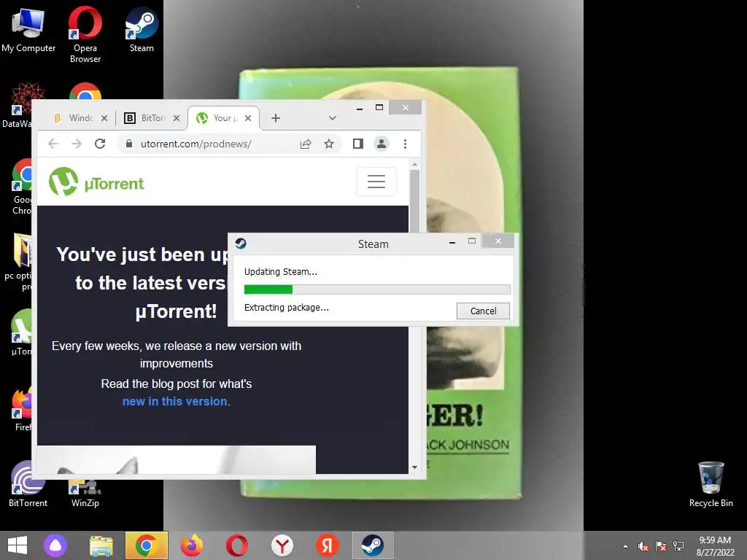
Task: Open the BitTorrent desktop shortcut
Action: point(28,484)
